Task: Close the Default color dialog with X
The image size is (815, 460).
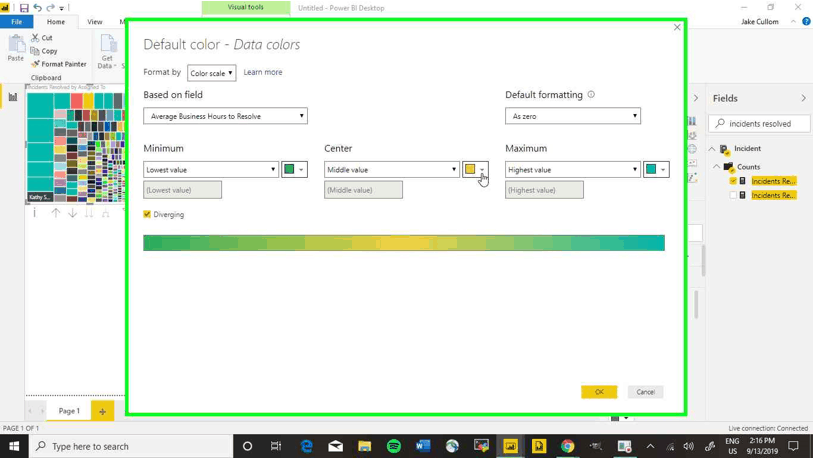Action: tap(677, 27)
